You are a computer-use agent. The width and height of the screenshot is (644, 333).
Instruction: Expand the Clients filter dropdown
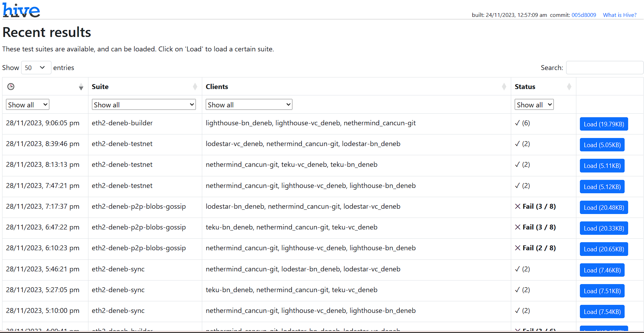tap(249, 105)
